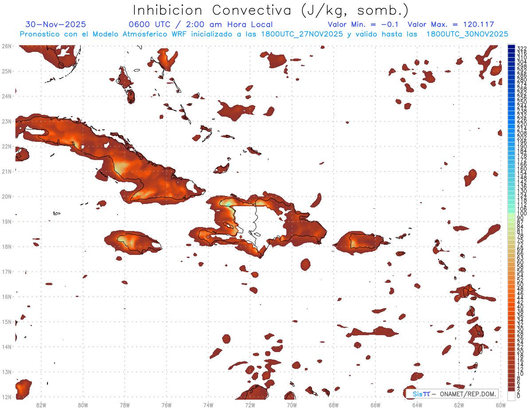The image size is (532, 411).
Task: Click the "Valor Min. = -0.1" text
Action: point(363,24)
